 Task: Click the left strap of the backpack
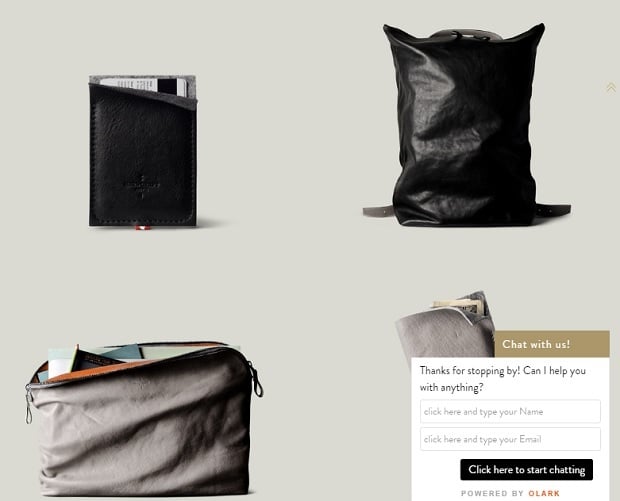378,211
